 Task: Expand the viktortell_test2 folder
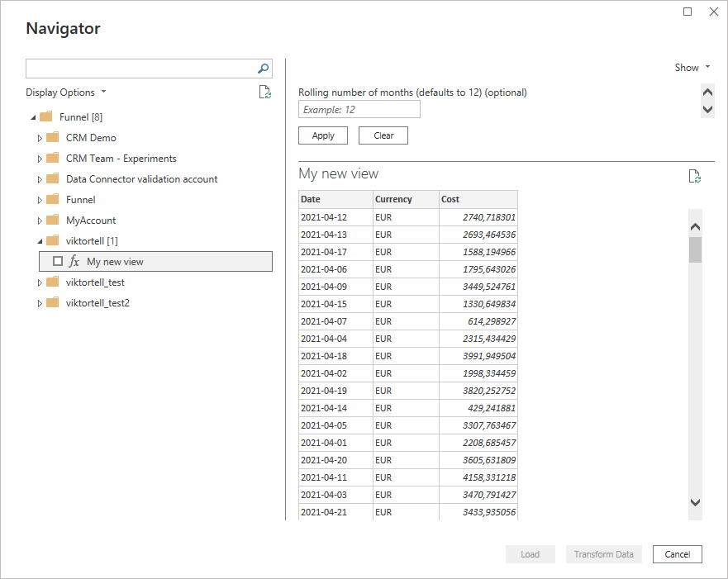pos(40,303)
